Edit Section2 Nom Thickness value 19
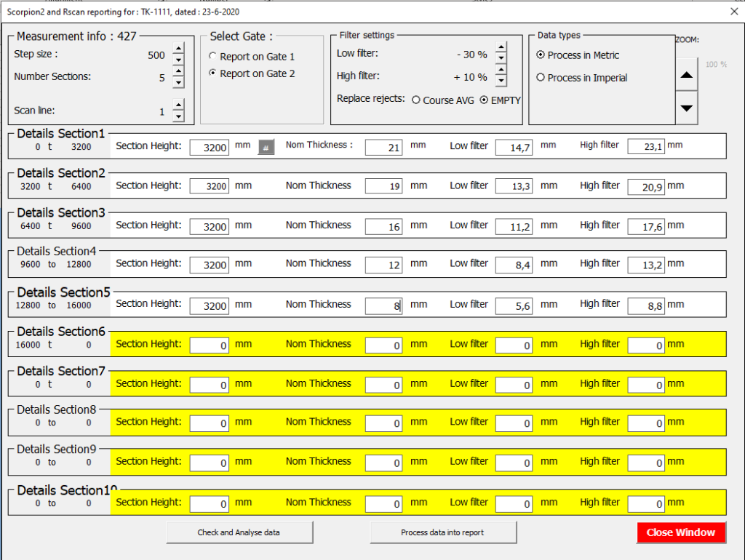Viewport: 745px width, 560px height. pyautogui.click(x=384, y=186)
